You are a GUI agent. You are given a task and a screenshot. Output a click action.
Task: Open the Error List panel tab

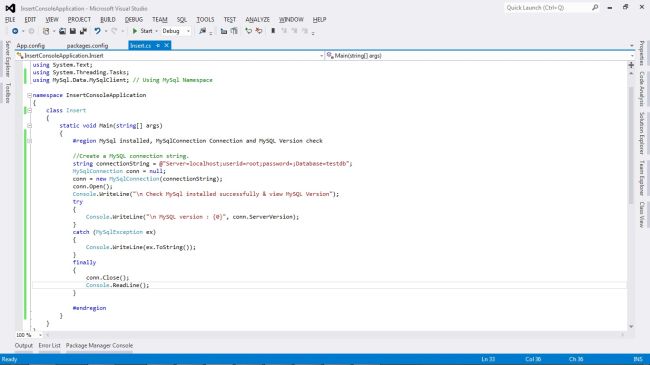(x=49, y=346)
